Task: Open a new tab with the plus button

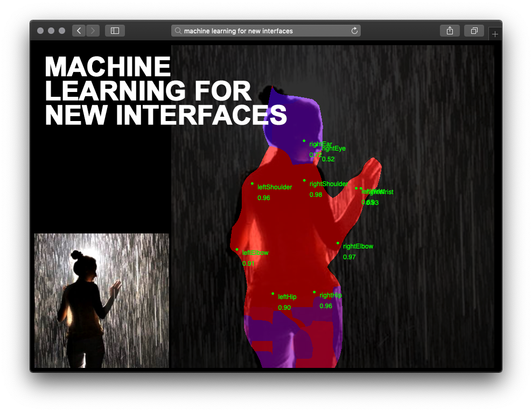Action: point(495,34)
